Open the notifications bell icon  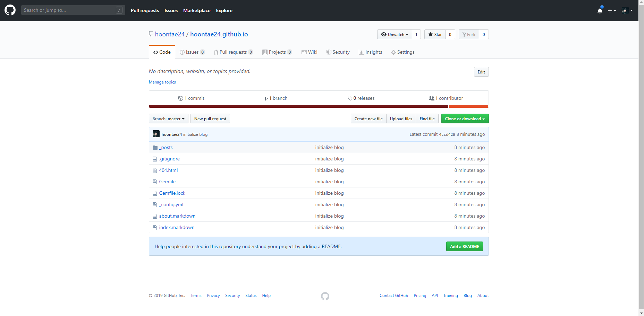pos(600,10)
